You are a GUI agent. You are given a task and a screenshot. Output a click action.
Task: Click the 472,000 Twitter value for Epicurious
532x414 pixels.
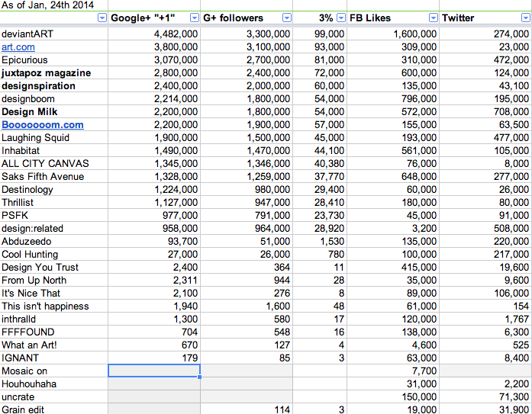pyautogui.click(x=511, y=60)
